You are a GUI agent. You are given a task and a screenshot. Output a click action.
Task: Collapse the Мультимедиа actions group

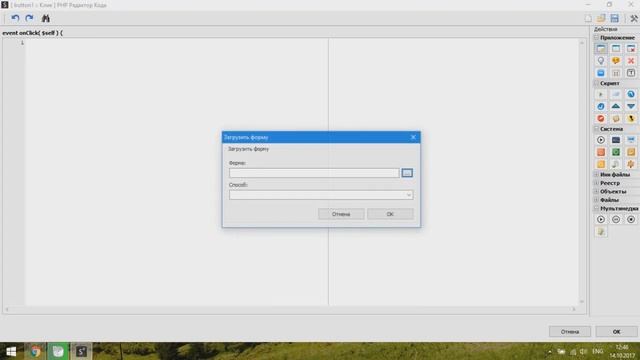click(x=596, y=209)
